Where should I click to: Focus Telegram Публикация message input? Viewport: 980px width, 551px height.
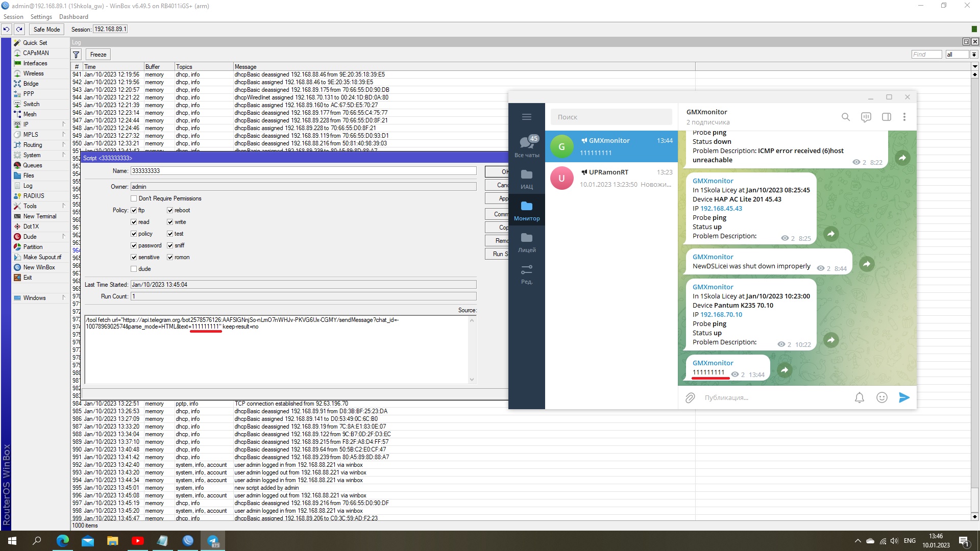(x=775, y=397)
